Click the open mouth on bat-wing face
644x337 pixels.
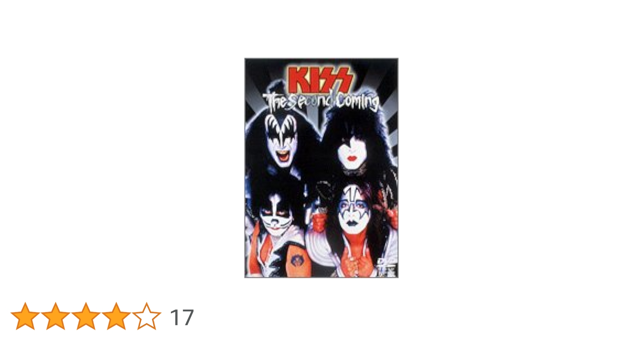283,156
